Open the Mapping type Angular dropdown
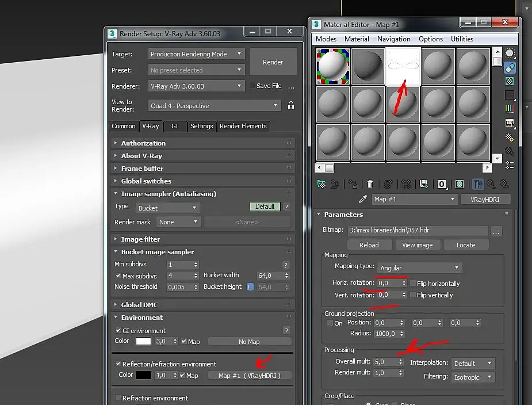 click(x=419, y=268)
